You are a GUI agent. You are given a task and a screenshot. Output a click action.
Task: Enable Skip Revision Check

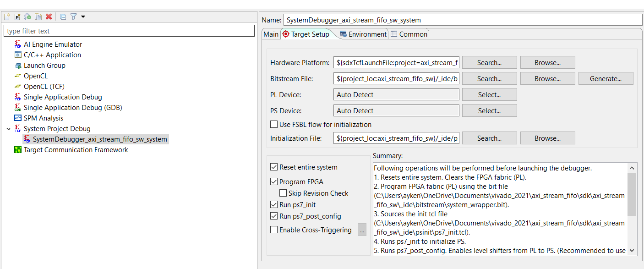[283, 193]
